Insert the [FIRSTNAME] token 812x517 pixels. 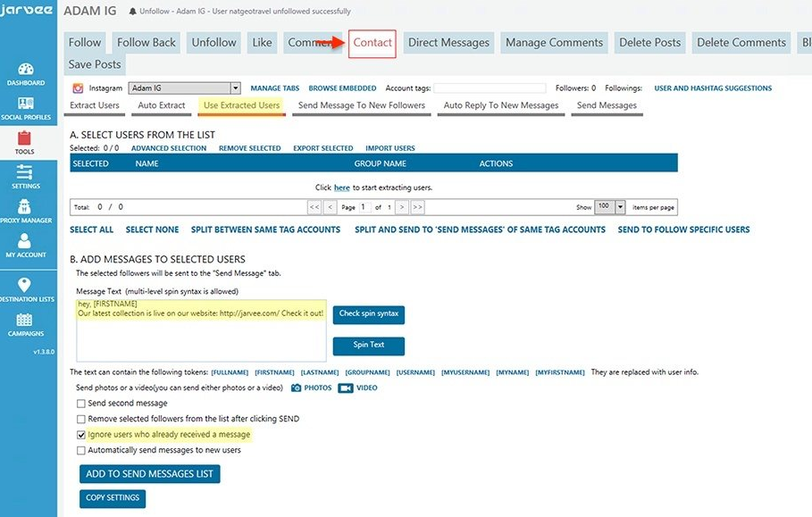tap(274, 372)
